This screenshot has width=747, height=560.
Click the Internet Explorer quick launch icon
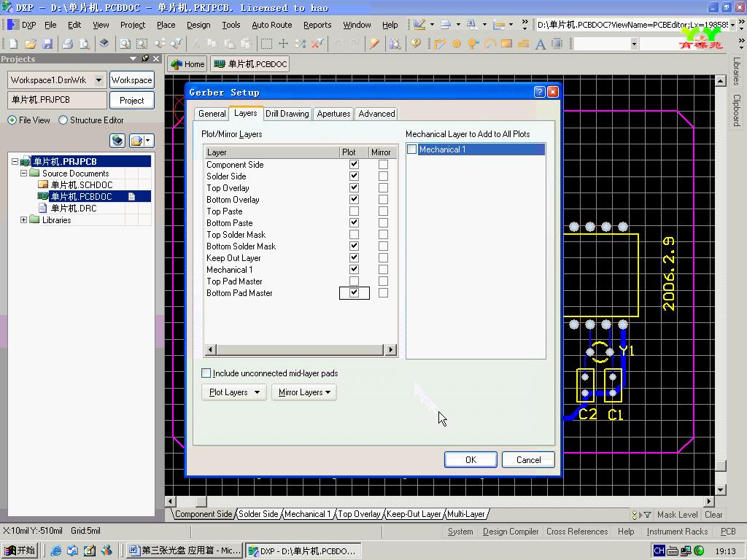click(55, 551)
